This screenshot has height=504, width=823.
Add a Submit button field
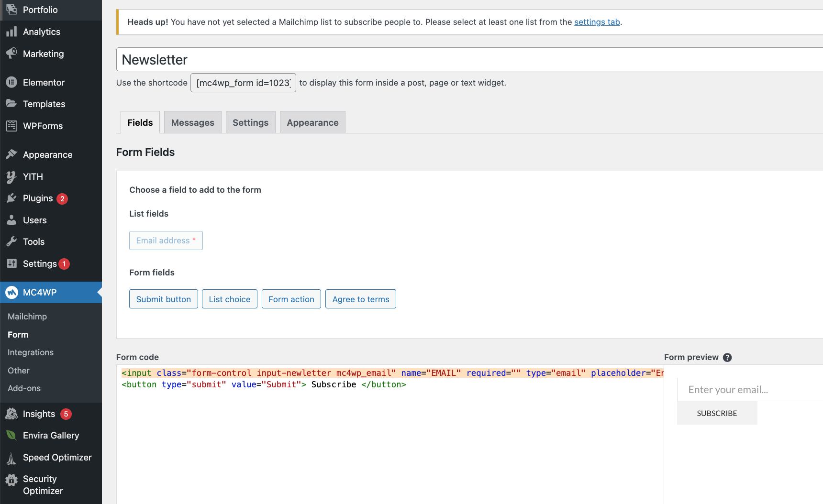coord(163,299)
